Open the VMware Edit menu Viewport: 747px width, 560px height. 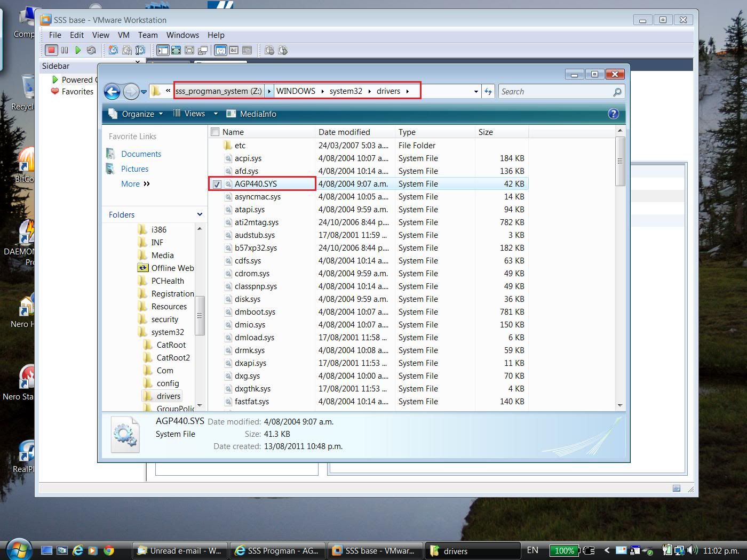[x=77, y=35]
